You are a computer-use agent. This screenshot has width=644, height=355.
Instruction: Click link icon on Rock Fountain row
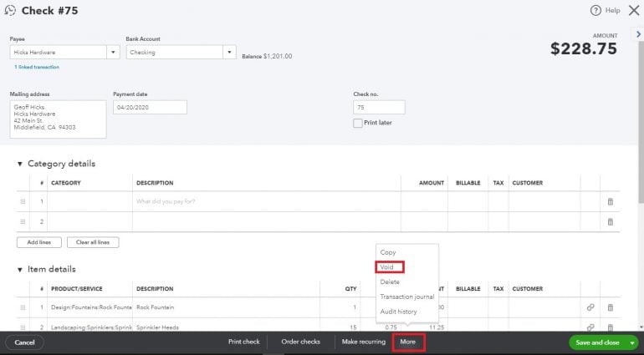[x=590, y=307]
